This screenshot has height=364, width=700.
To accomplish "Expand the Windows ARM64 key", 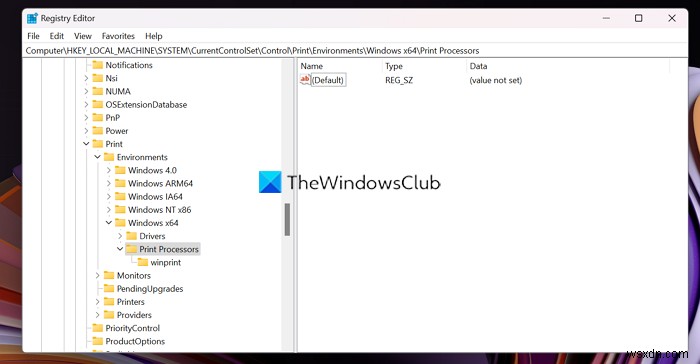I will [x=108, y=184].
